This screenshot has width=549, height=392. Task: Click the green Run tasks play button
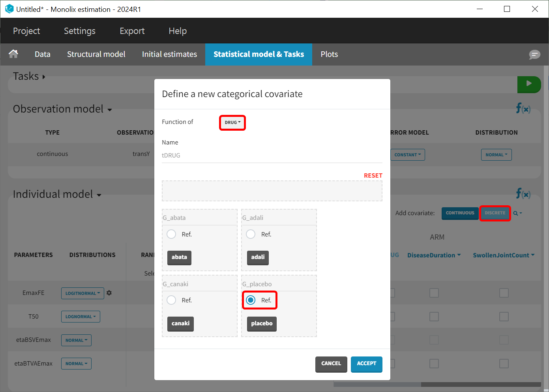pos(528,84)
